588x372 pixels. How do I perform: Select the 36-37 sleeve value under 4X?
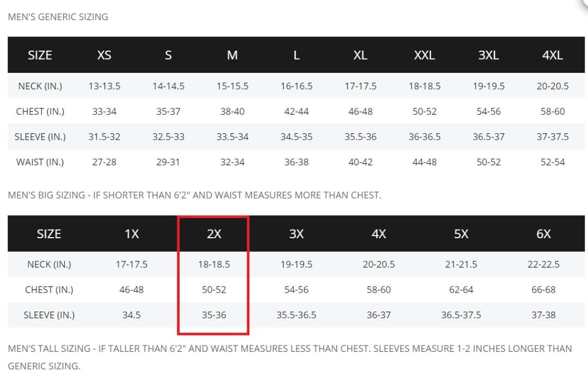click(378, 315)
